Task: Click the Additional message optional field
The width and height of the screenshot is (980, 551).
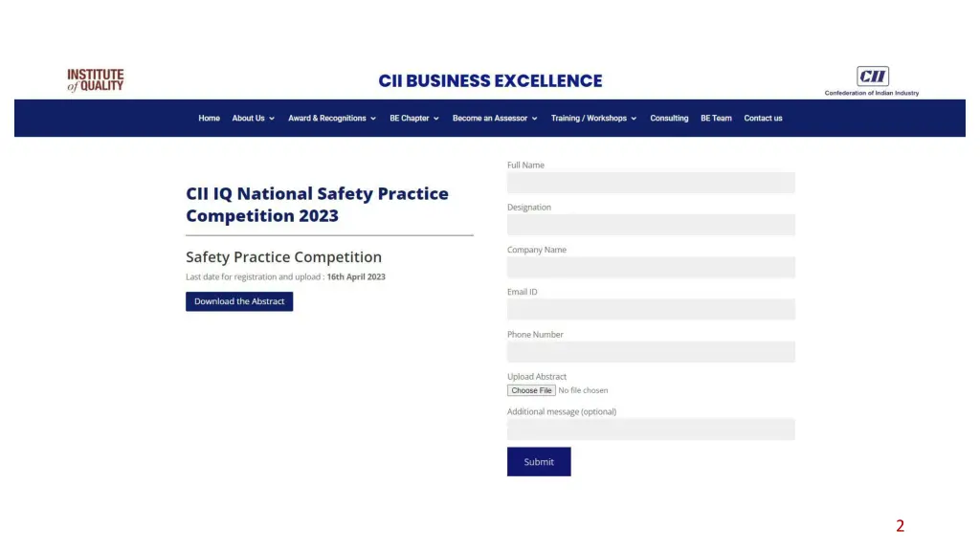Action: (651, 430)
